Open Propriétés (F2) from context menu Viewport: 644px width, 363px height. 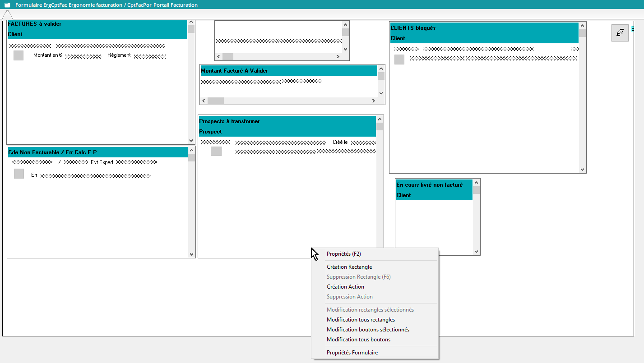tap(343, 254)
